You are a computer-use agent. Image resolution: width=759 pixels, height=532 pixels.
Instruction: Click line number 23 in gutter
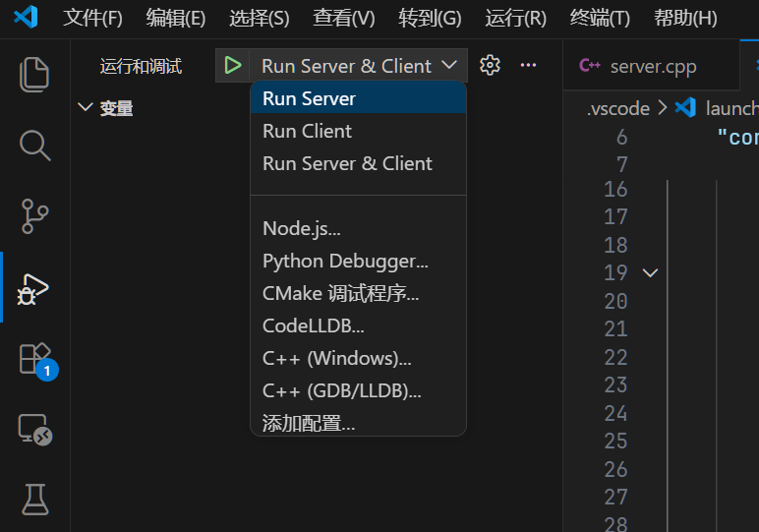(615, 384)
